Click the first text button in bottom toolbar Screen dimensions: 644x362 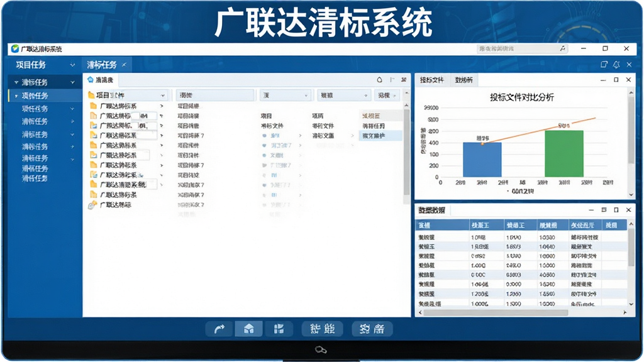tap(323, 329)
